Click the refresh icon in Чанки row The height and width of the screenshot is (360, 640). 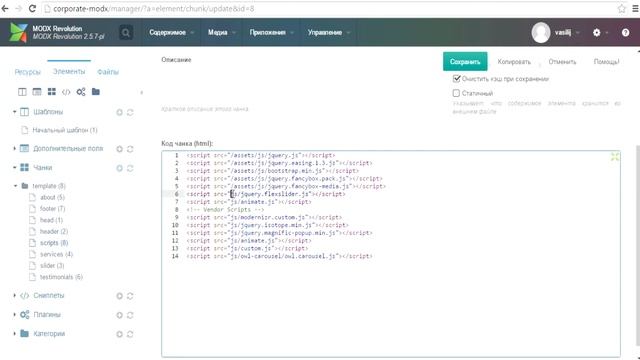click(130, 168)
